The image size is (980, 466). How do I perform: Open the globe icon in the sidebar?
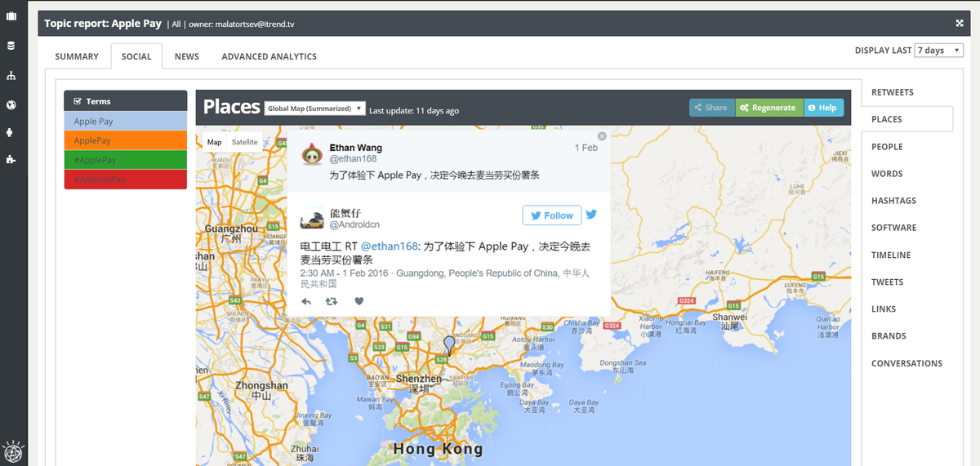click(11, 104)
